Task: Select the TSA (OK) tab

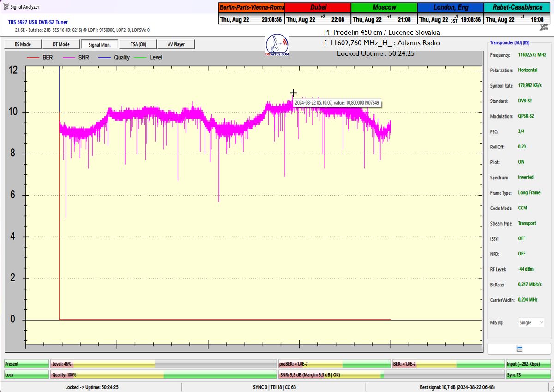Action: pyautogui.click(x=138, y=44)
